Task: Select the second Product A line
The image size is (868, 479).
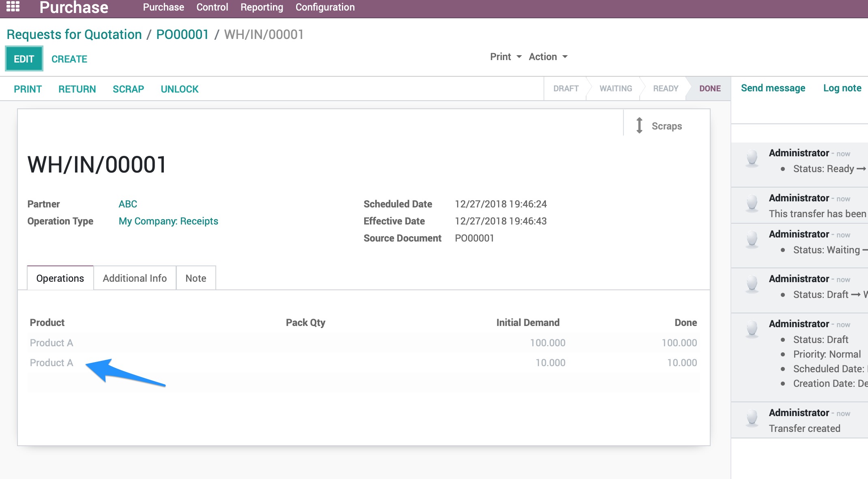Action: pos(51,362)
